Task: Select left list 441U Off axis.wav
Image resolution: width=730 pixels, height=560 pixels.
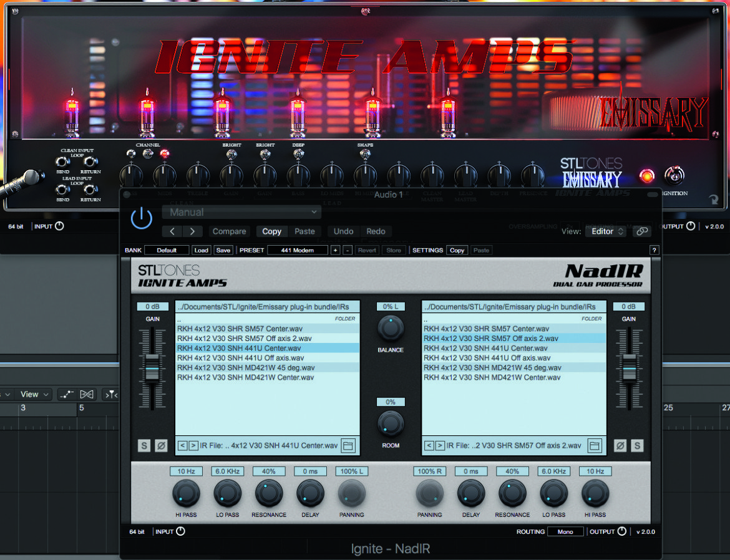Action: click(267, 358)
